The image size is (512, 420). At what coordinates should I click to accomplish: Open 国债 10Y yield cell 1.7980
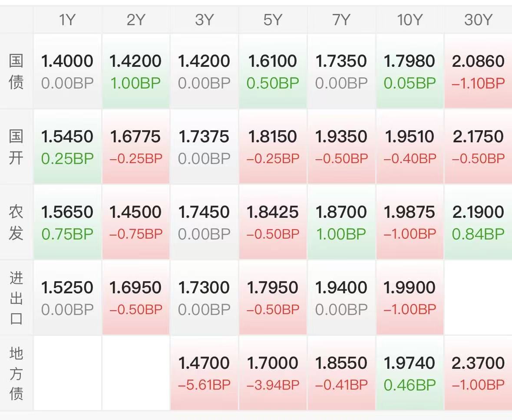(x=410, y=71)
